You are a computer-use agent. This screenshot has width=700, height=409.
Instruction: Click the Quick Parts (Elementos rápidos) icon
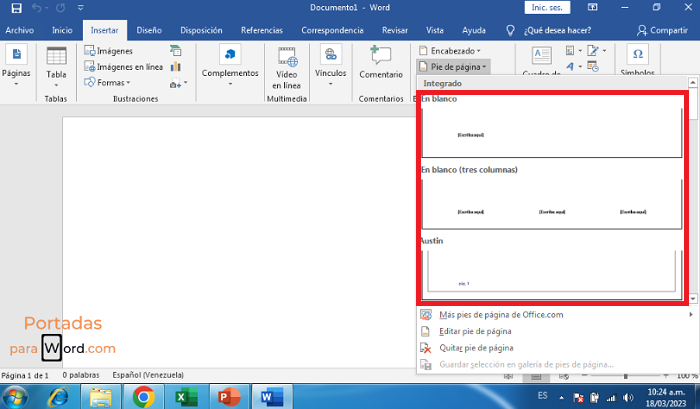pos(571,50)
